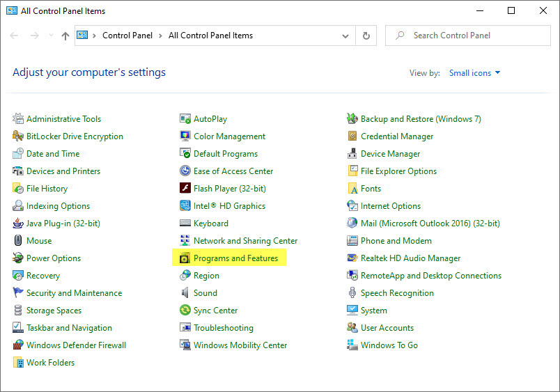
Task: Select the Keyboard icon
Action: 185,223
